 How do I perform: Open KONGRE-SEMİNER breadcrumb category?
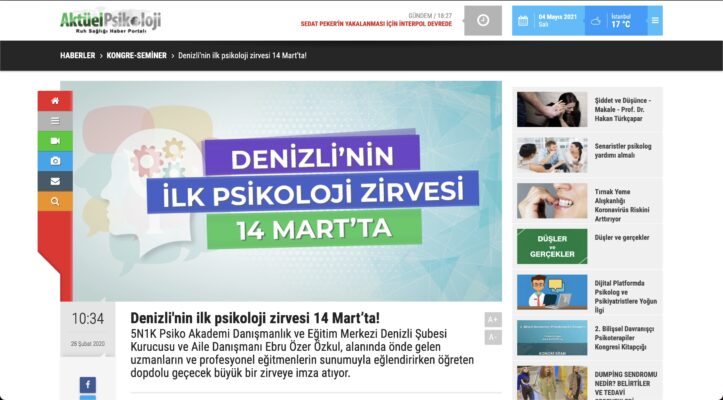click(x=136, y=55)
